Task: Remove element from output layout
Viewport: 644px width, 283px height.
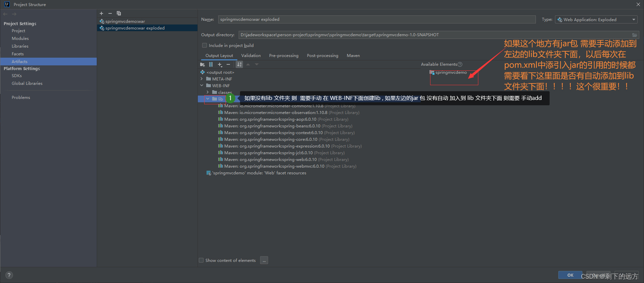Action: [228, 64]
